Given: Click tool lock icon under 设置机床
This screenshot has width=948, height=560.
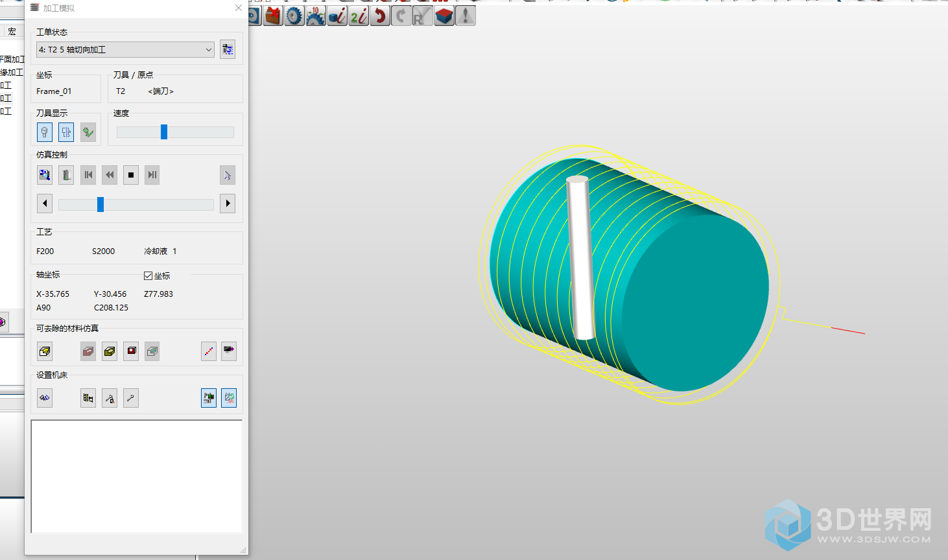Looking at the screenshot, I should click(110, 398).
